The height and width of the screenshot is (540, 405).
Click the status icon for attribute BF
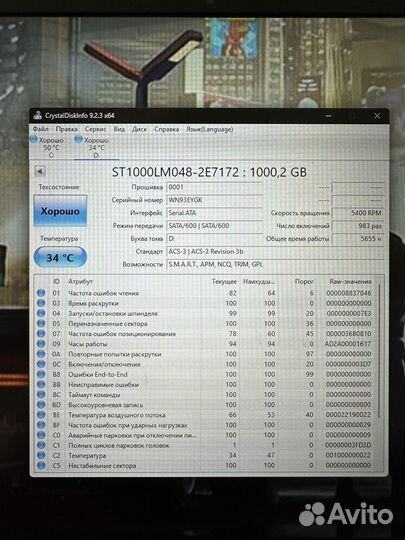click(x=41, y=425)
